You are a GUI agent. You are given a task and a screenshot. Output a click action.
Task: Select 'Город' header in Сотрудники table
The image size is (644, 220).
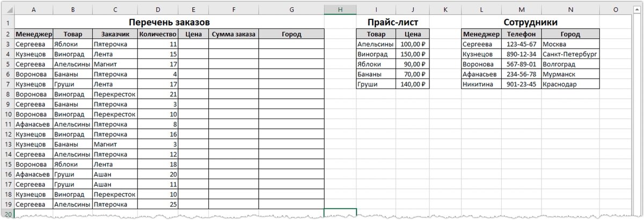pos(570,34)
